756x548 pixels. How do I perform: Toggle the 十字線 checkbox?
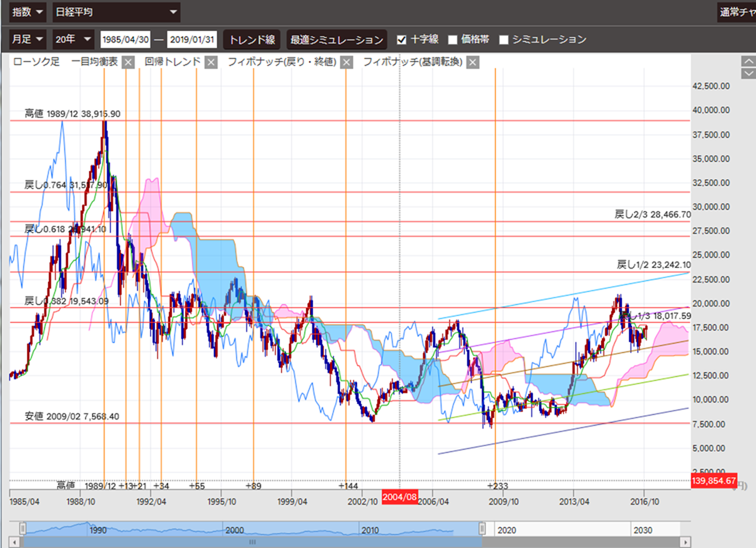tap(401, 39)
